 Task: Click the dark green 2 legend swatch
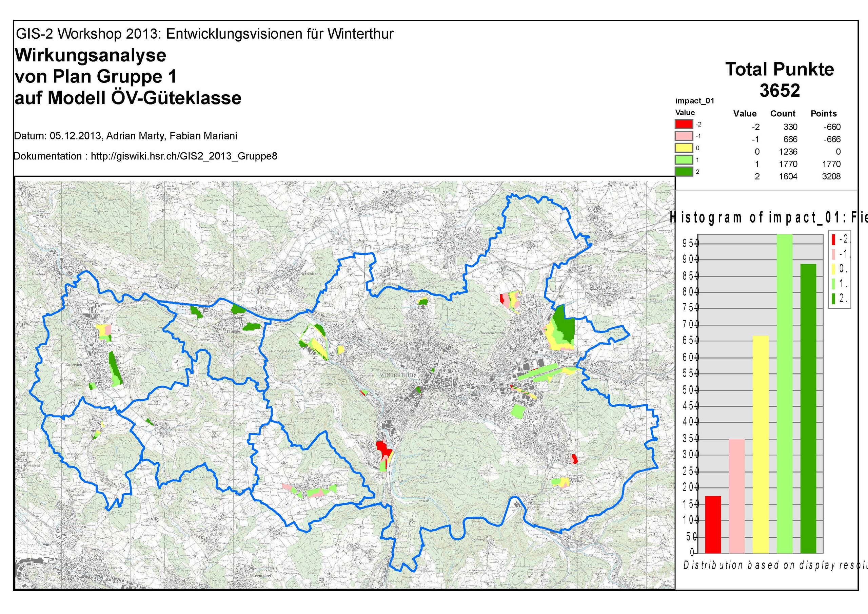click(684, 172)
